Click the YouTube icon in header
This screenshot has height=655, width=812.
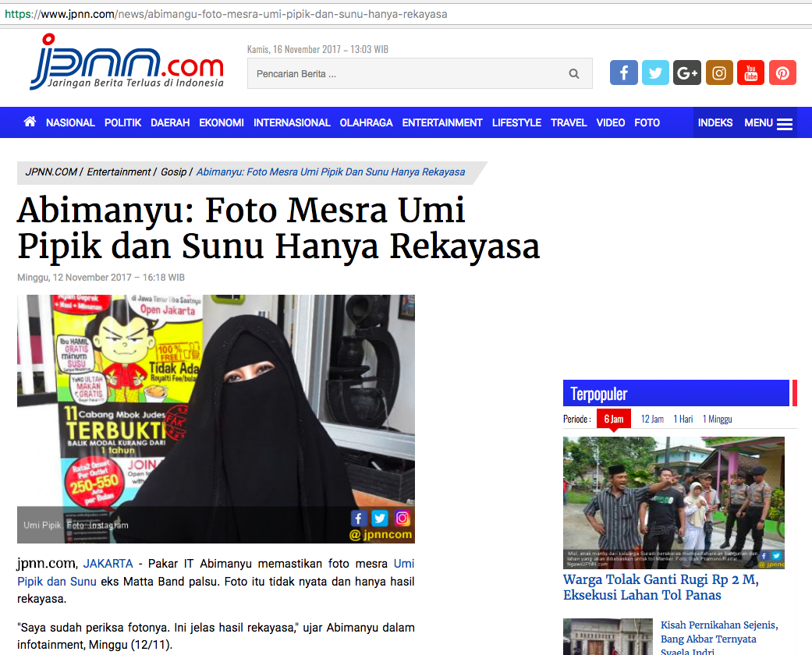750,73
